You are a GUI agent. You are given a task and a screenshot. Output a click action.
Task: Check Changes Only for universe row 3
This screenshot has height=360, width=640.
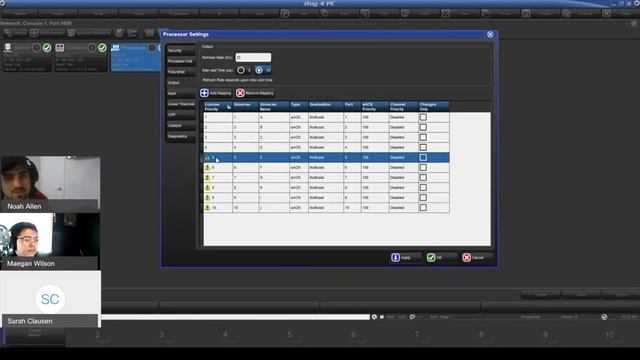423,137
